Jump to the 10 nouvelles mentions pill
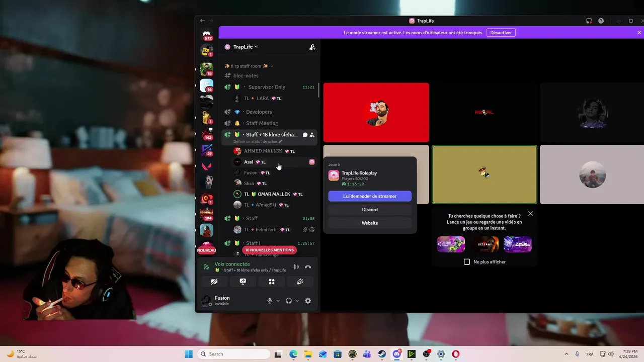The width and height of the screenshot is (644, 362). pos(269,250)
